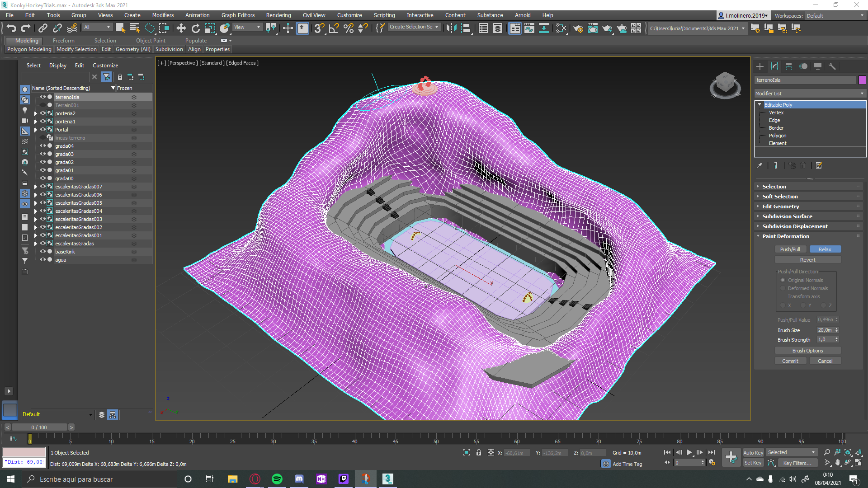Click the terrenoIsla object color swatch
This screenshot has width=868, height=488.
tap(862, 80)
